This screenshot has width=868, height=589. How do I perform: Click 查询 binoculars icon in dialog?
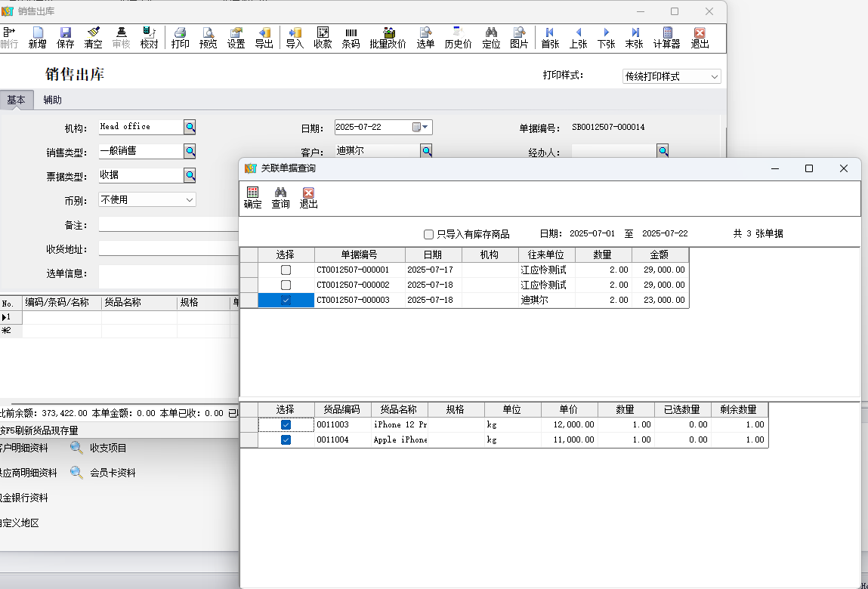point(280,198)
